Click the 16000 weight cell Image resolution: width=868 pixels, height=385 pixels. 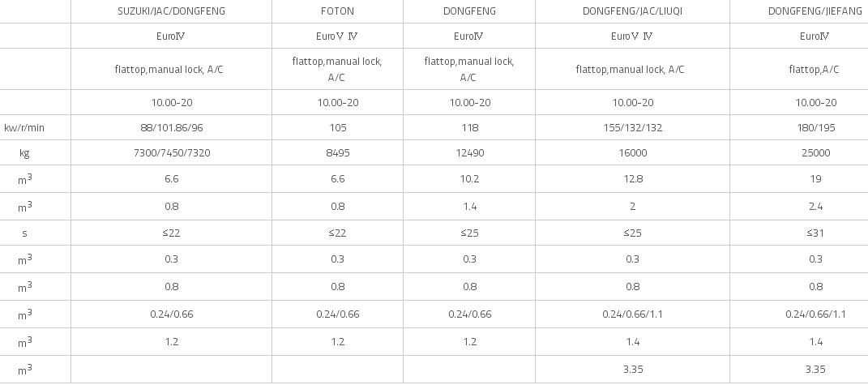[x=632, y=153]
